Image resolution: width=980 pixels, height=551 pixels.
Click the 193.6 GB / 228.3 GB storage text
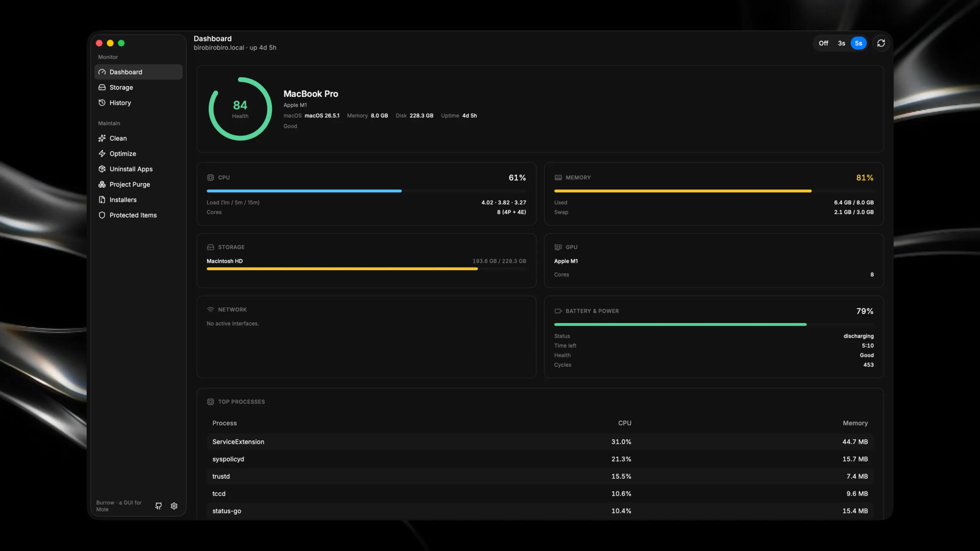pyautogui.click(x=499, y=261)
